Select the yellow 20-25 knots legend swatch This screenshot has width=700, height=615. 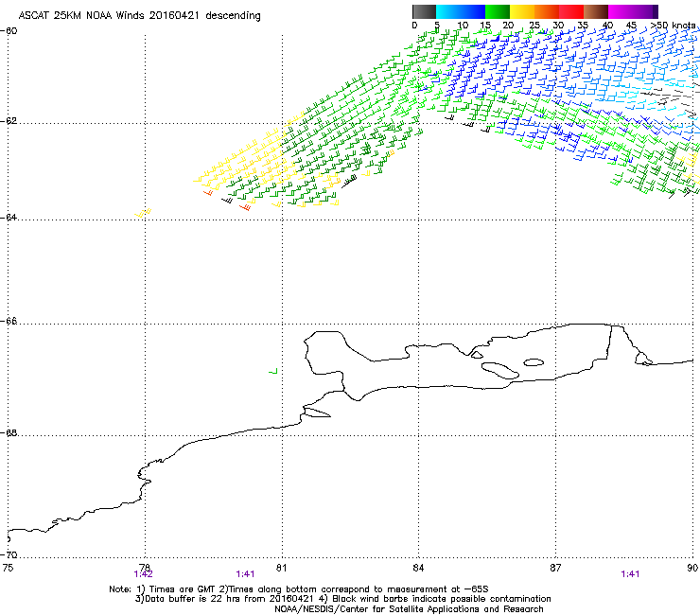pyautogui.click(x=522, y=11)
